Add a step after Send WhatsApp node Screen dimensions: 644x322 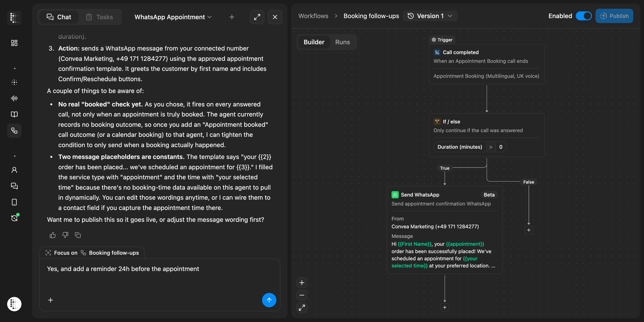click(445, 307)
